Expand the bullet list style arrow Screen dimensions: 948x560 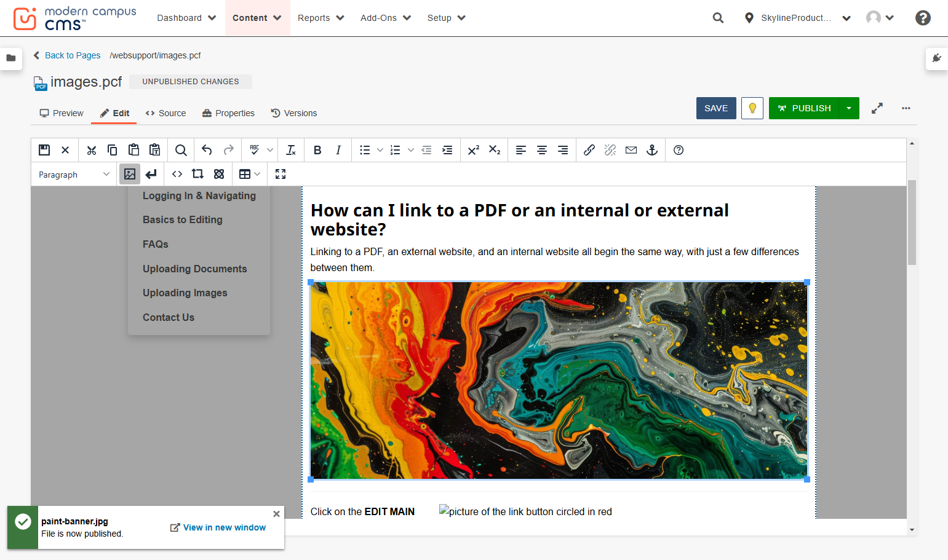(380, 150)
